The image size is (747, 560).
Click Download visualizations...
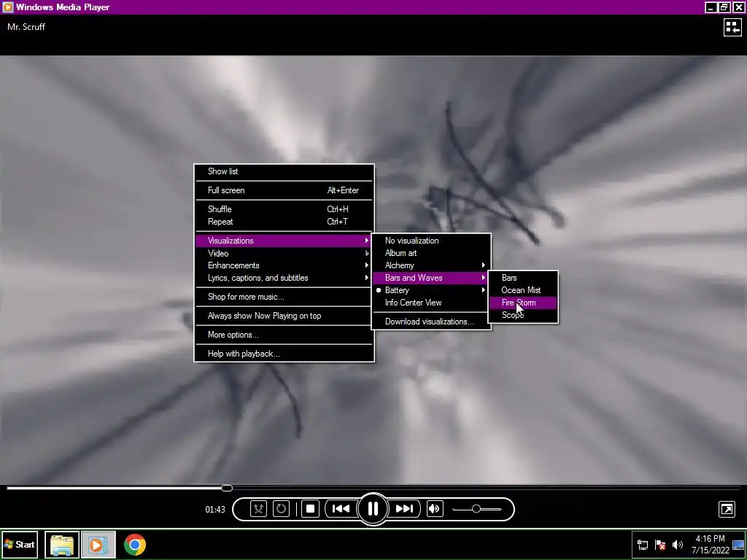(431, 322)
